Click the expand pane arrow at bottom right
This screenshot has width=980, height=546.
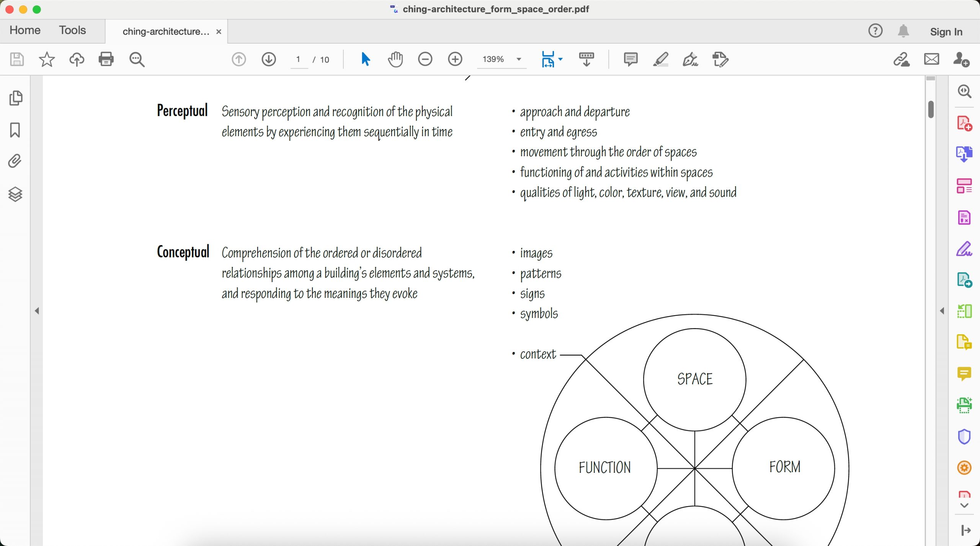(966, 530)
